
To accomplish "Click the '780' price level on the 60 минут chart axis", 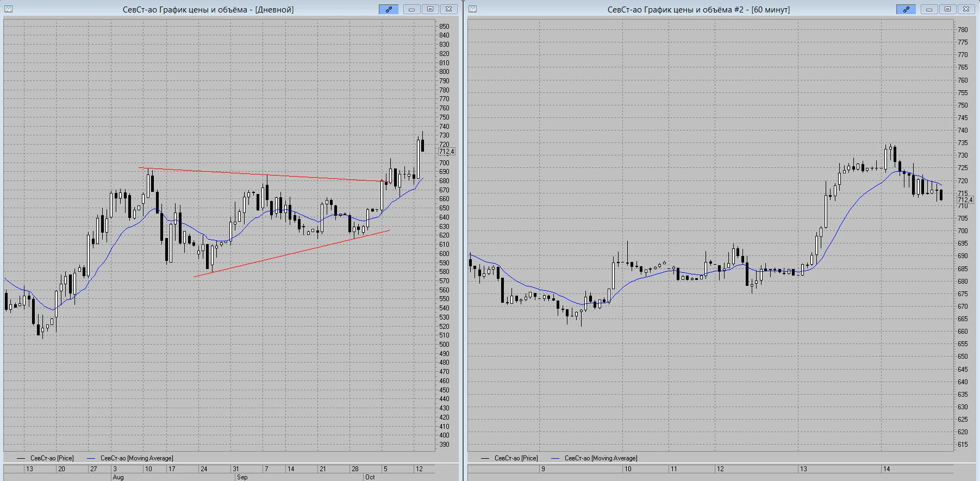I will pyautogui.click(x=963, y=30).
